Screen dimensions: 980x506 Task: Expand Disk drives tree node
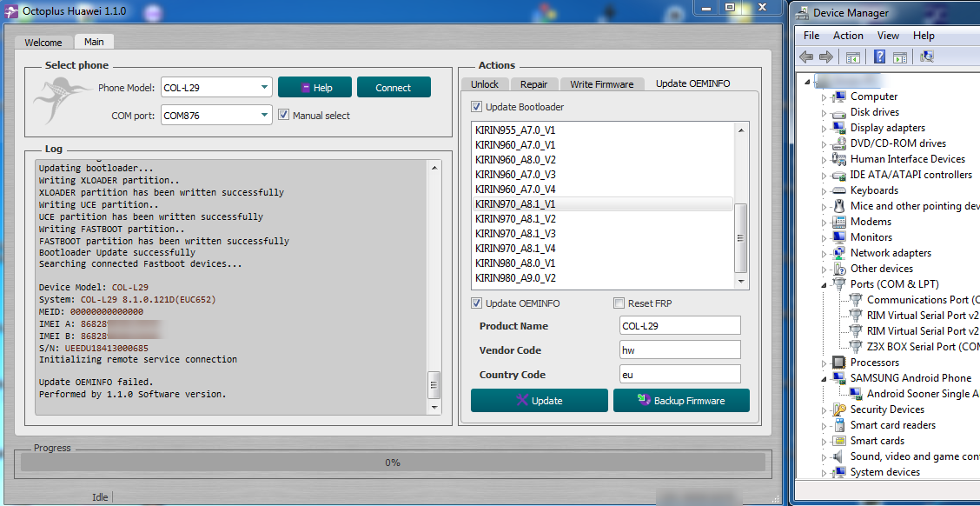coord(824,112)
